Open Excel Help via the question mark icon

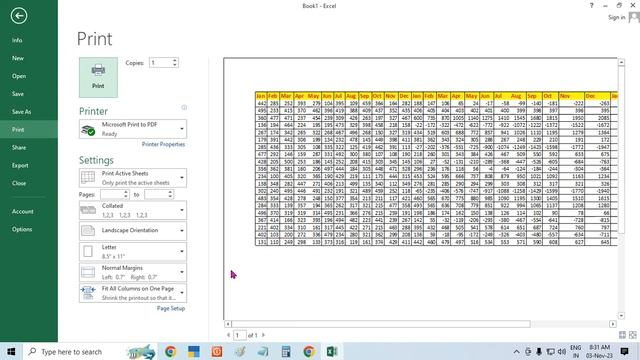[591, 6]
